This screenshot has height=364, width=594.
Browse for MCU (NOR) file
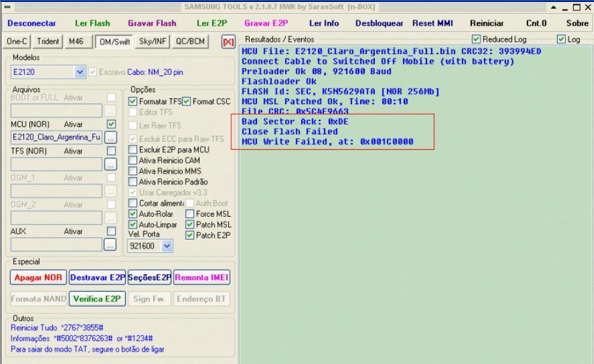(x=111, y=137)
